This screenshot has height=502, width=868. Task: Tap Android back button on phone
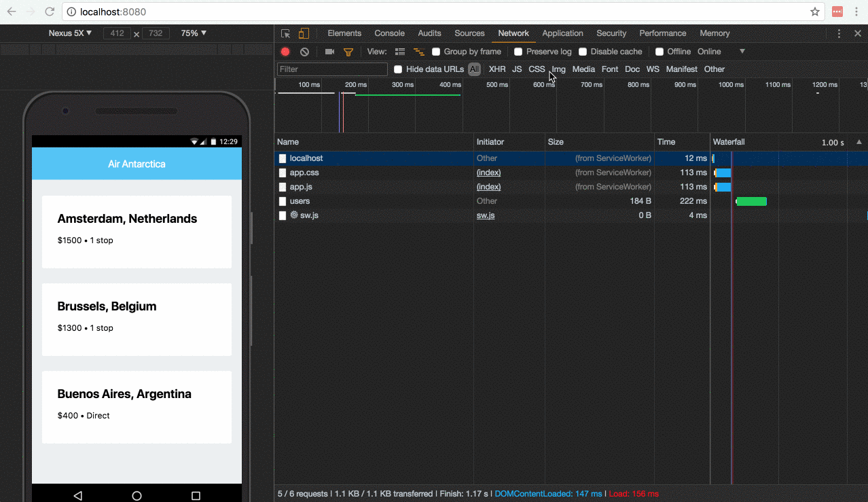[x=77, y=496]
